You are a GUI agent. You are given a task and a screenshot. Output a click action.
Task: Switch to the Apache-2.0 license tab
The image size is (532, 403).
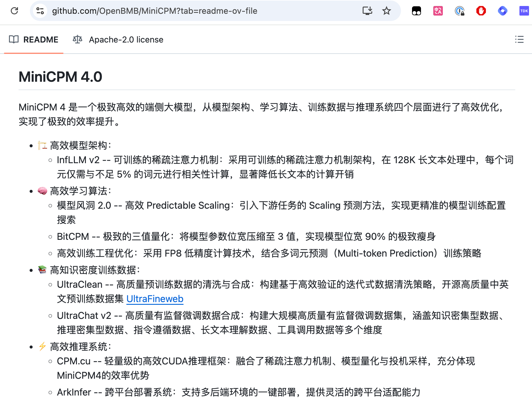click(x=118, y=40)
